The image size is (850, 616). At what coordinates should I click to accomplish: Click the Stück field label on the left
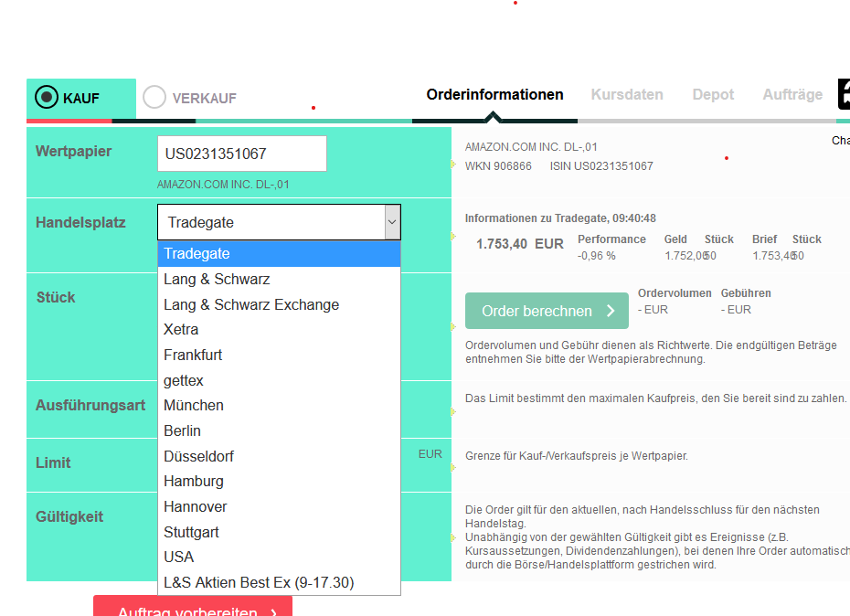click(x=55, y=297)
